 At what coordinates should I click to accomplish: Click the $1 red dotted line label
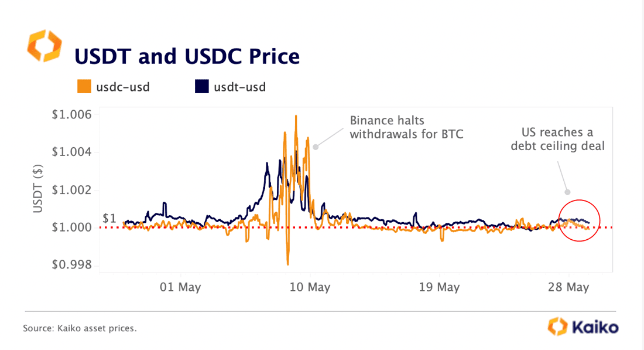109,219
